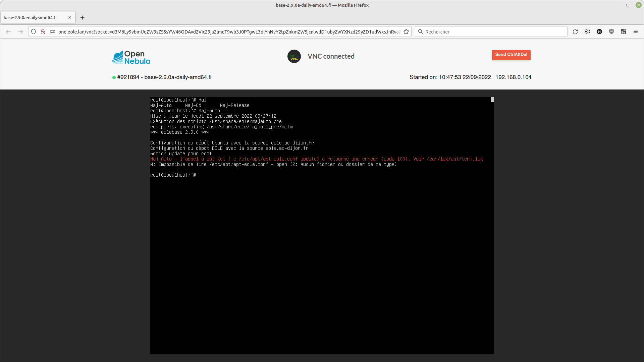Open a new browser tab

[82, 18]
